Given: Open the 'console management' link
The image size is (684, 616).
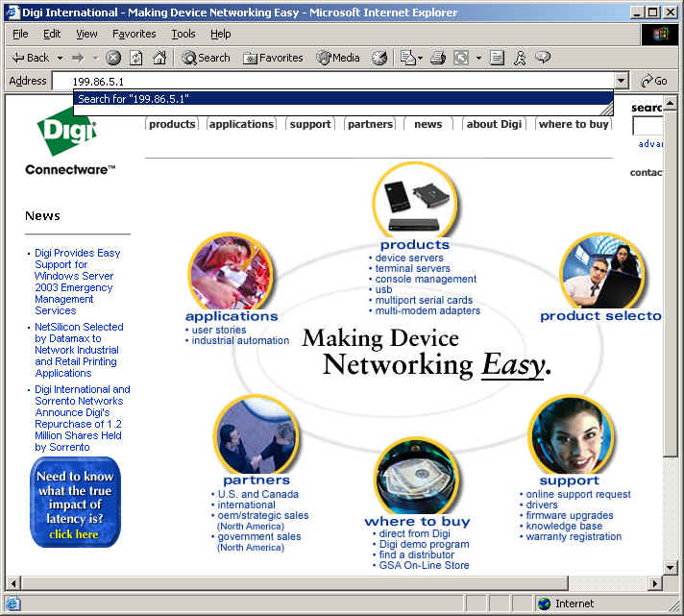Looking at the screenshot, I should (426, 279).
